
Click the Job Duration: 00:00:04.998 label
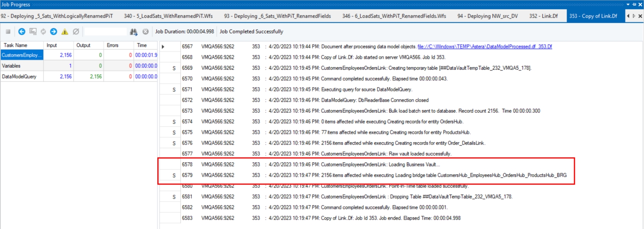tap(185, 32)
